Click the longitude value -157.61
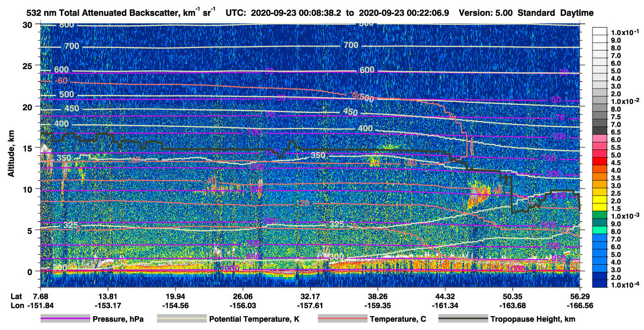The image size is (644, 330). (310, 305)
